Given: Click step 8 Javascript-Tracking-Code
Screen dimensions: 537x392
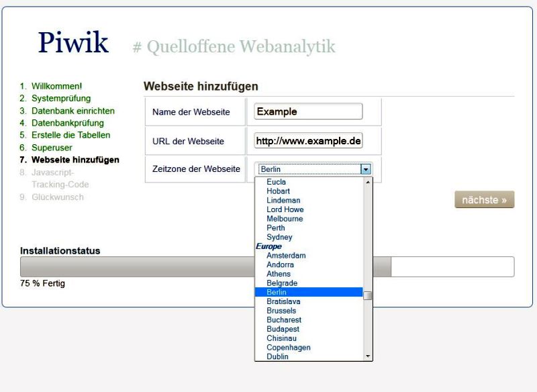Looking at the screenshot, I should 60,179.
